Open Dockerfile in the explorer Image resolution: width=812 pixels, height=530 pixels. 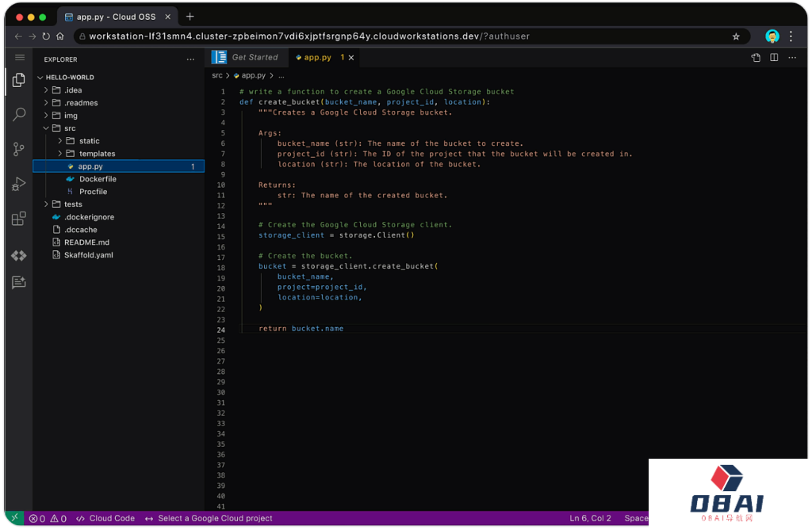(98, 179)
